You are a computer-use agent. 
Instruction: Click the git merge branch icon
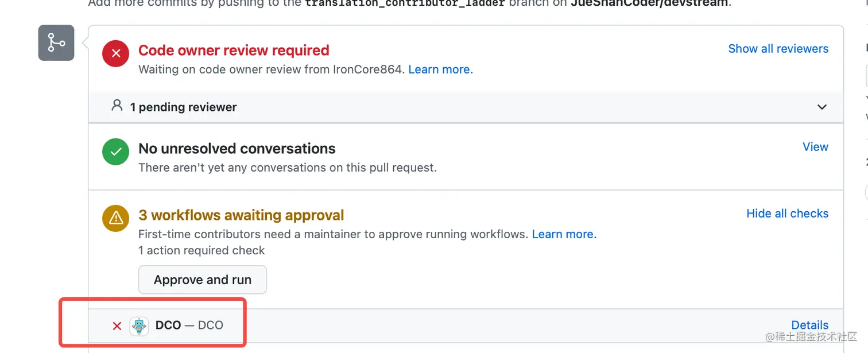56,43
